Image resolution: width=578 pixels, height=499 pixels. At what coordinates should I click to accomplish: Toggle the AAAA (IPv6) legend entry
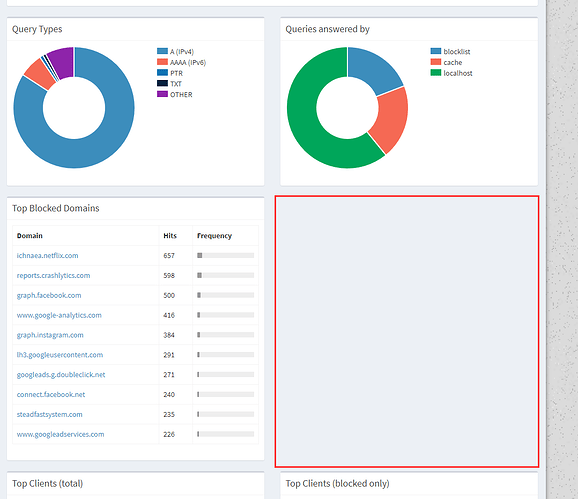(x=181, y=62)
